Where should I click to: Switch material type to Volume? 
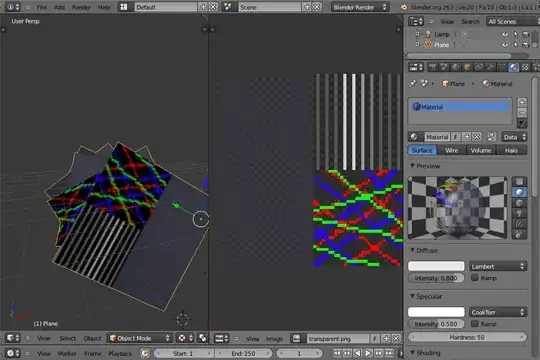pyautogui.click(x=481, y=150)
